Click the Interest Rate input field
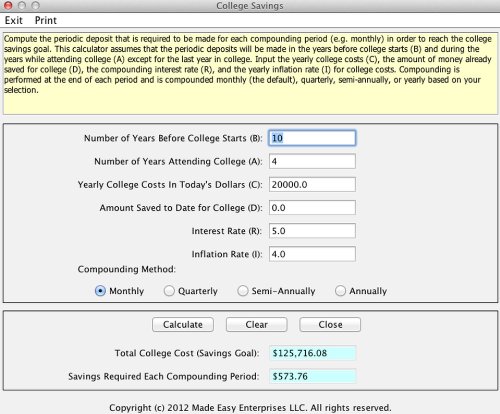The image size is (500, 414). point(312,231)
